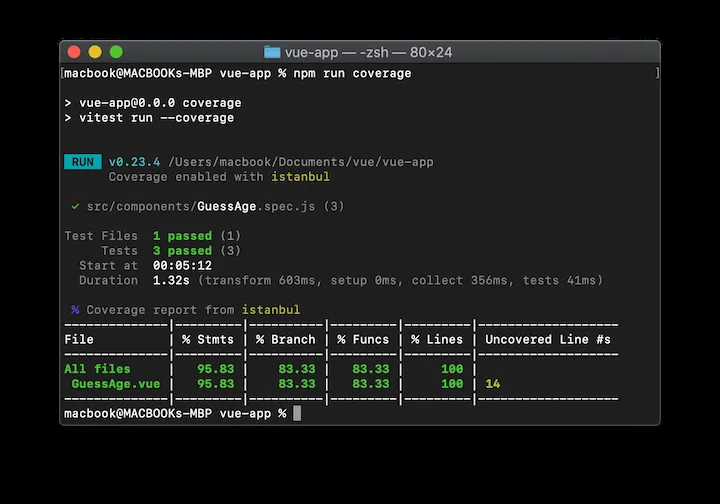
Task: Click the green zoom window button
Action: [x=116, y=52]
